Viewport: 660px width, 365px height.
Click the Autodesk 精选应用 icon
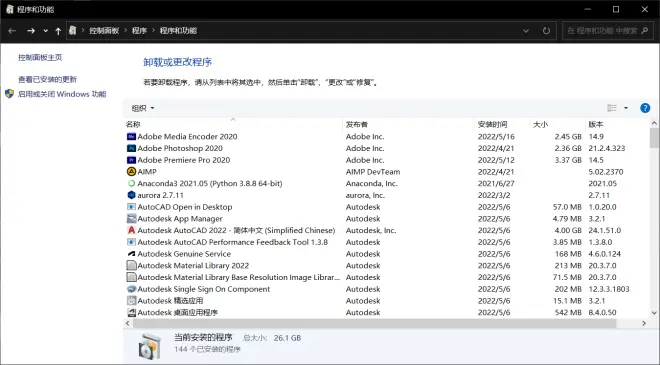click(x=131, y=301)
